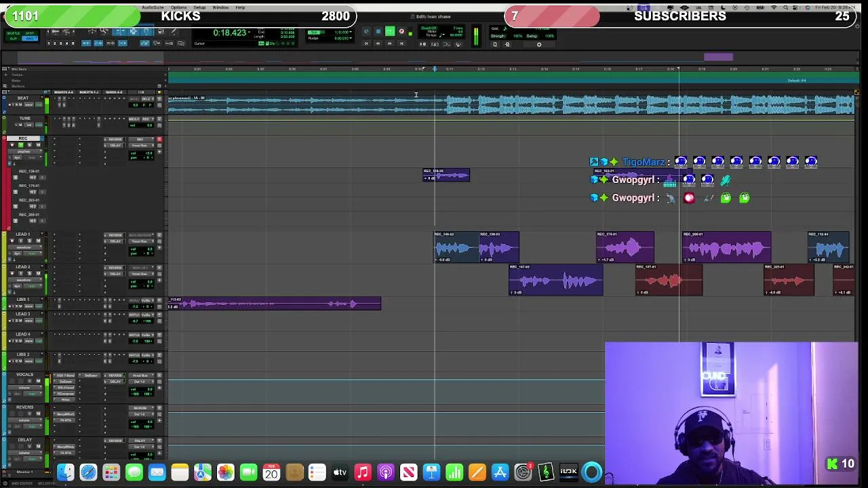Open ManyMRvrb insert on REVERB track
The image size is (868, 488).
pos(64,414)
